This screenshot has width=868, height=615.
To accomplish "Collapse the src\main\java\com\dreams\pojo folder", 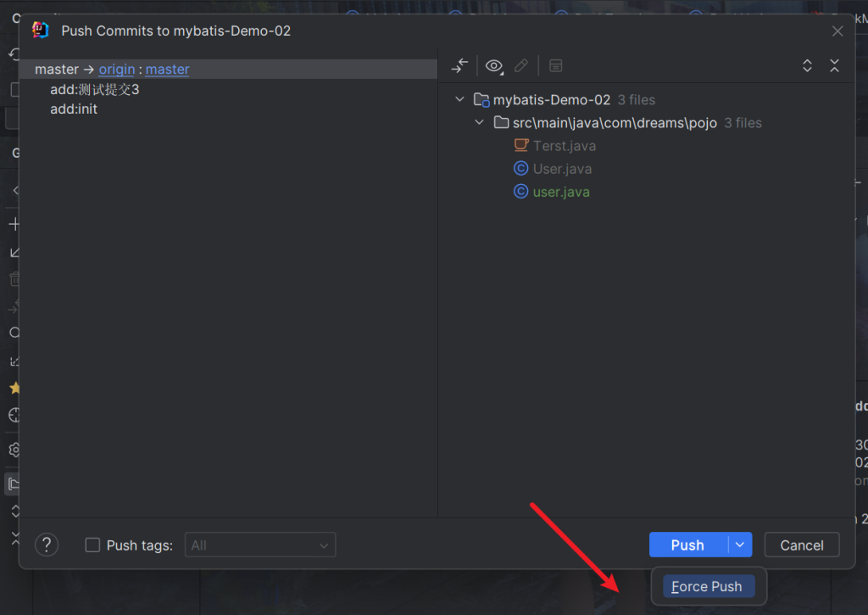I will [x=479, y=122].
